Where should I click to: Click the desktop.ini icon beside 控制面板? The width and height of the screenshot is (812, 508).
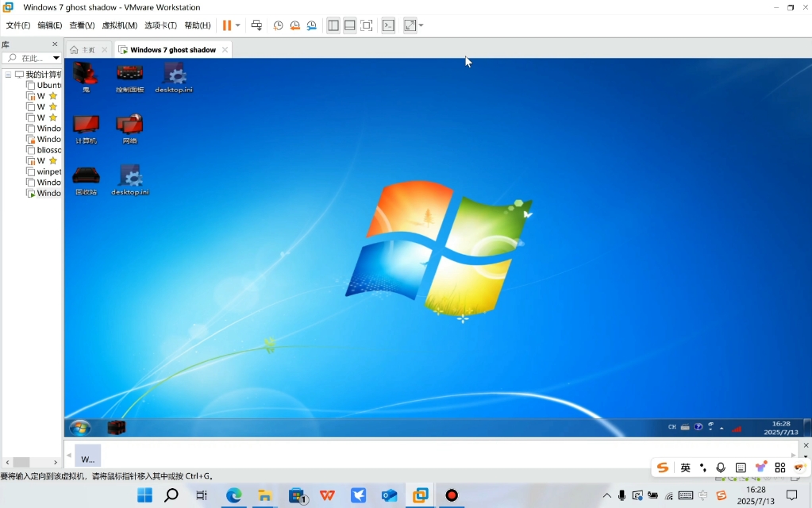[x=174, y=78]
